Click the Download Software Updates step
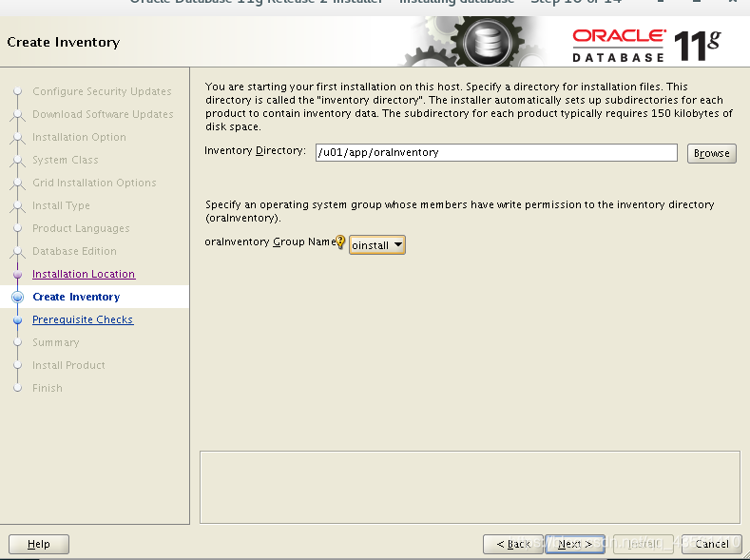Image resolution: width=750 pixels, height=560 pixels. point(103,114)
